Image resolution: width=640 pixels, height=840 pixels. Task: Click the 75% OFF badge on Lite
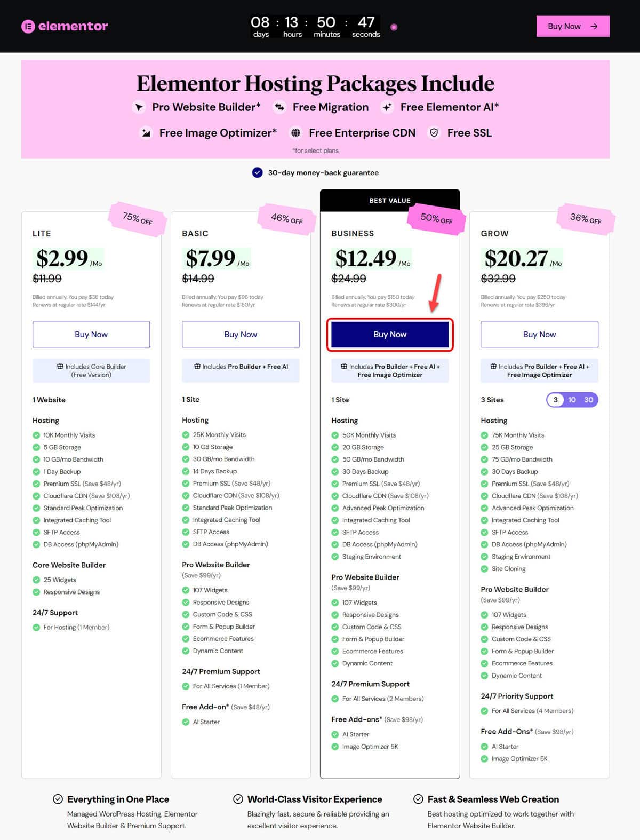click(137, 218)
